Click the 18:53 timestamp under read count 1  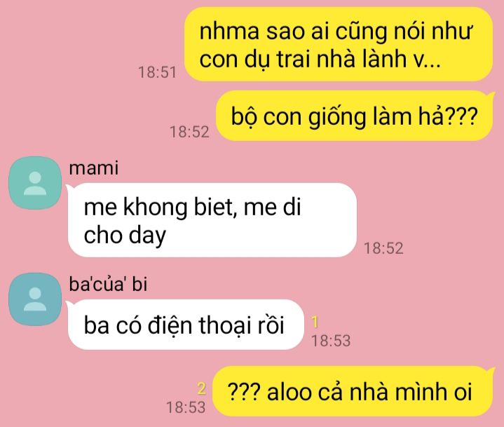(x=331, y=341)
